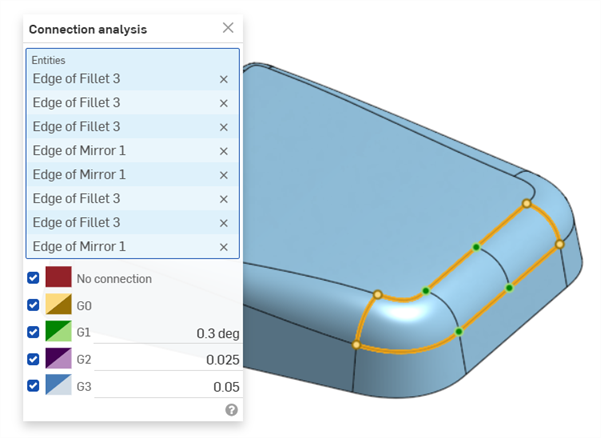The width and height of the screenshot is (601, 438).
Task: Open the help icon in Connection analysis
Action: click(x=232, y=410)
